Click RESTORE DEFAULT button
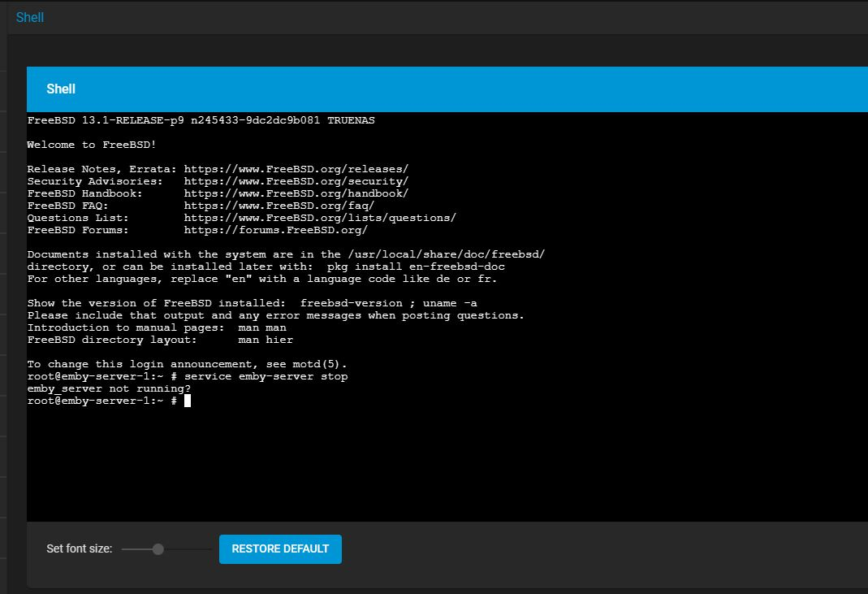This screenshot has height=594, width=868. 280,548
